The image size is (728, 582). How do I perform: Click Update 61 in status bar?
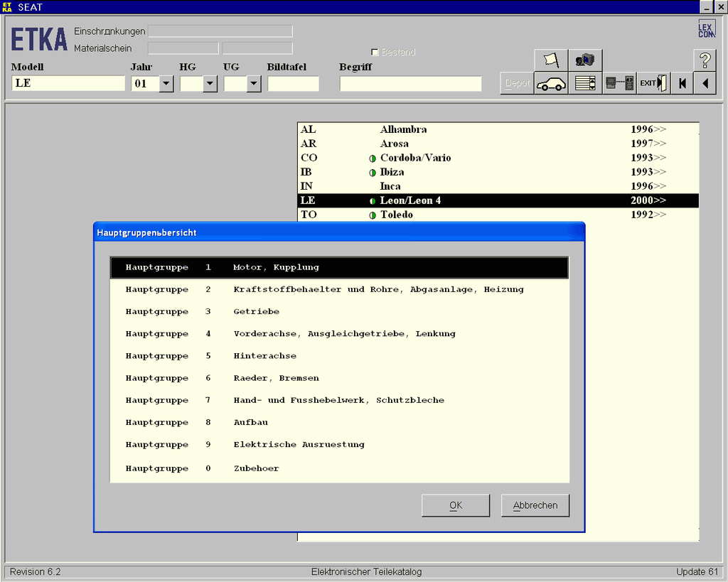(697, 572)
